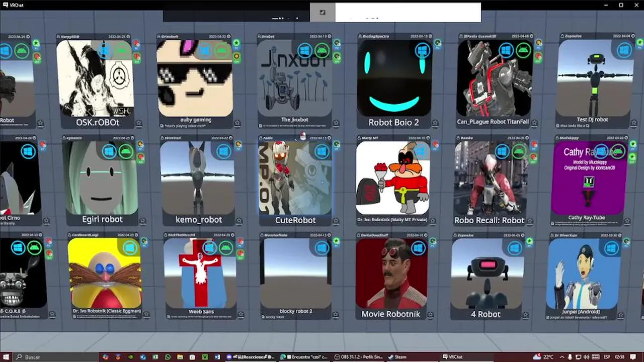Click the Windows icon on Dr. Ivo Robotnik (Classic Eggman) card
Image resolution: width=644 pixels, height=362 pixels.
click(x=130, y=248)
